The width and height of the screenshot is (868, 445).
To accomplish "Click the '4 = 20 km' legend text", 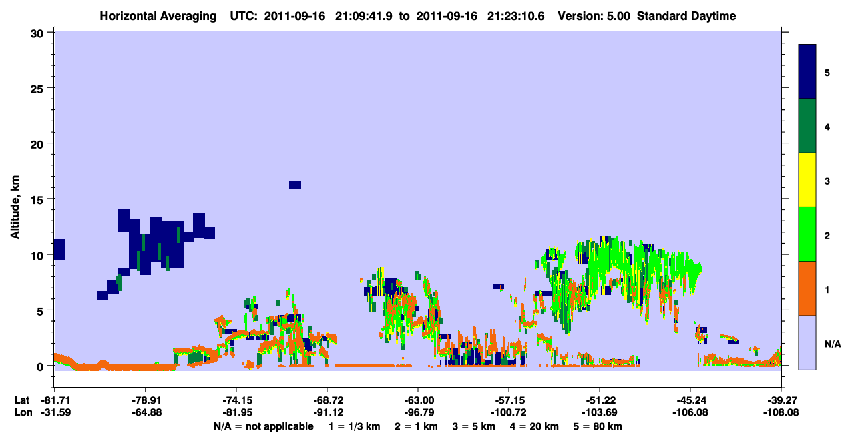I will 535,426.
